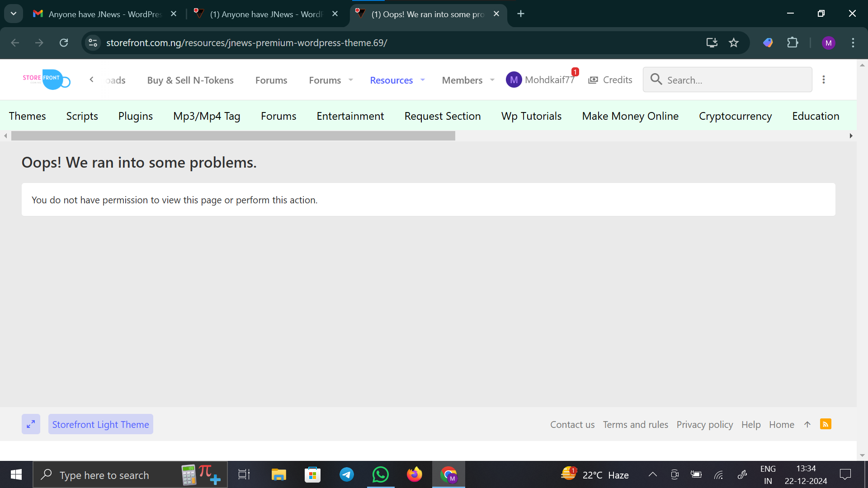Toggle full-width expand icon in footer
Screen dimensions: 868x488
tap(31, 424)
